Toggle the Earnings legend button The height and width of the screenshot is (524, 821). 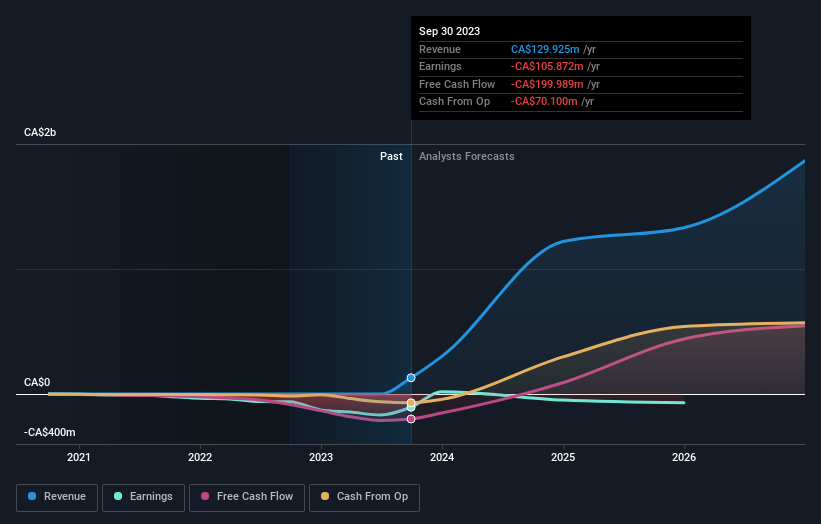tap(143, 497)
